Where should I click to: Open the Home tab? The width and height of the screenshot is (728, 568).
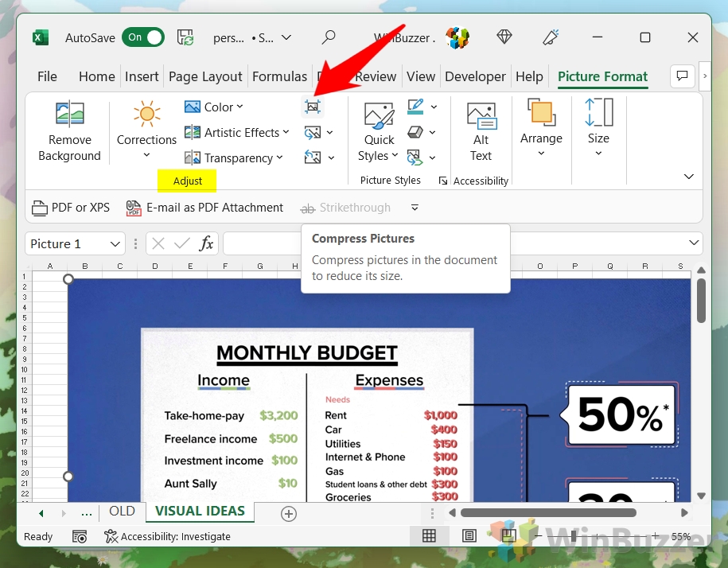click(x=96, y=76)
